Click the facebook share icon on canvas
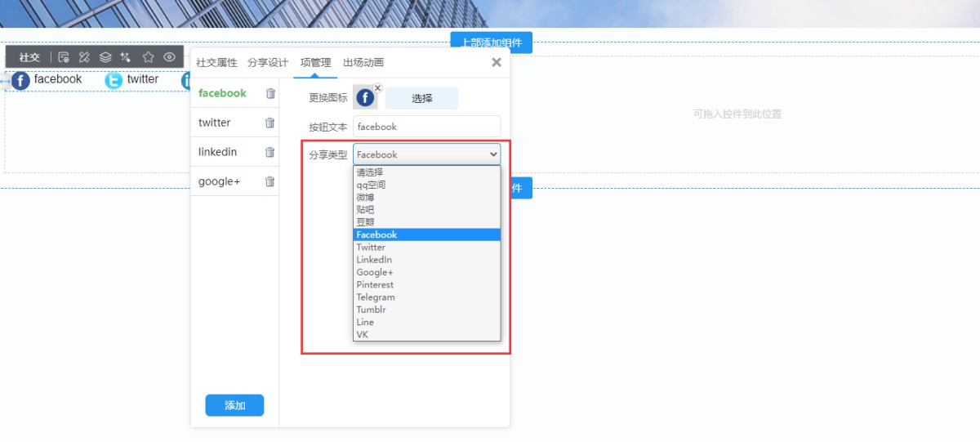The image size is (980, 442). point(21,80)
